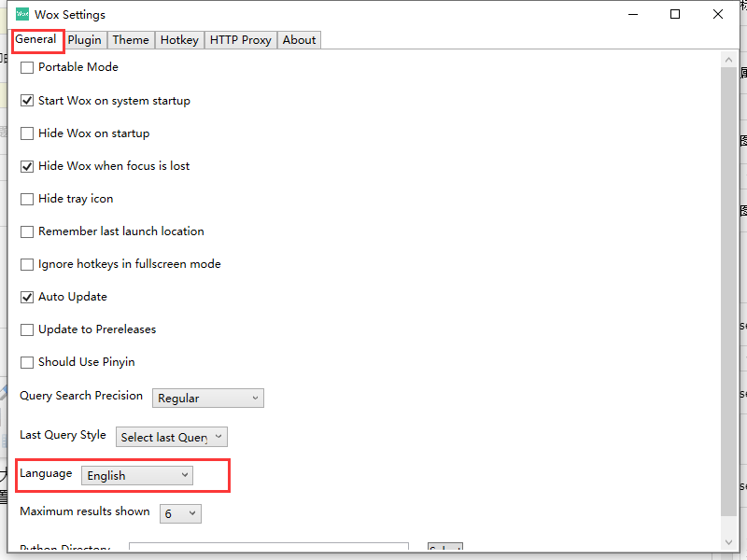Click the scrollbar down arrow
This screenshot has width=747, height=560.
728,542
